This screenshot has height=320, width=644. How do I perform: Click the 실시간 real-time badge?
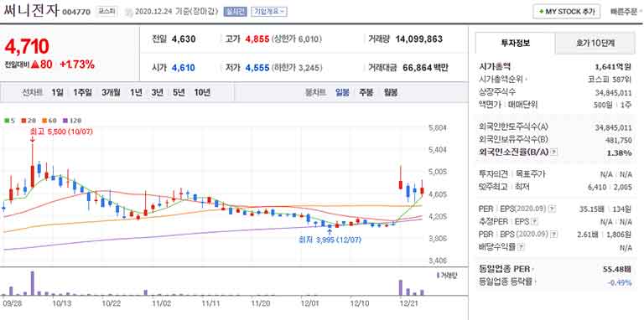[x=235, y=12]
